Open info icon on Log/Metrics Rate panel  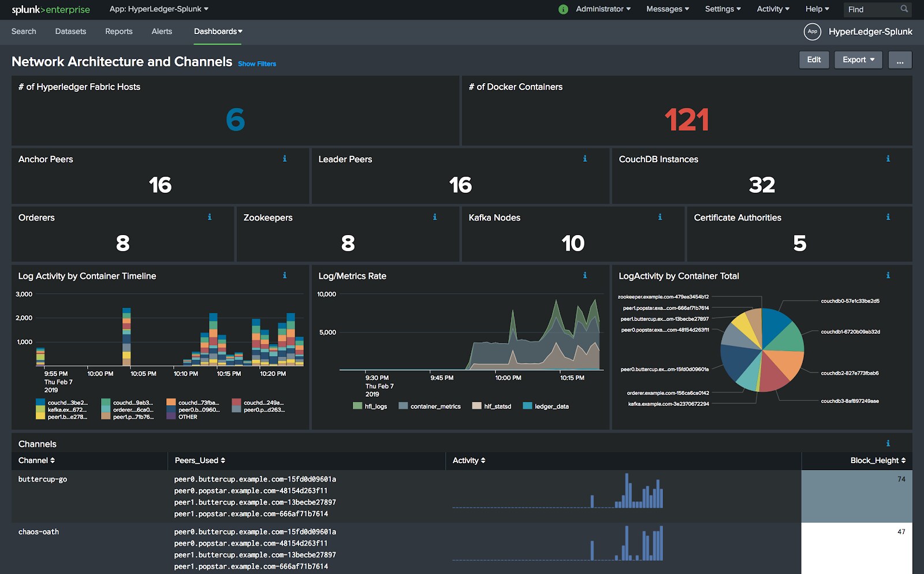[585, 275]
